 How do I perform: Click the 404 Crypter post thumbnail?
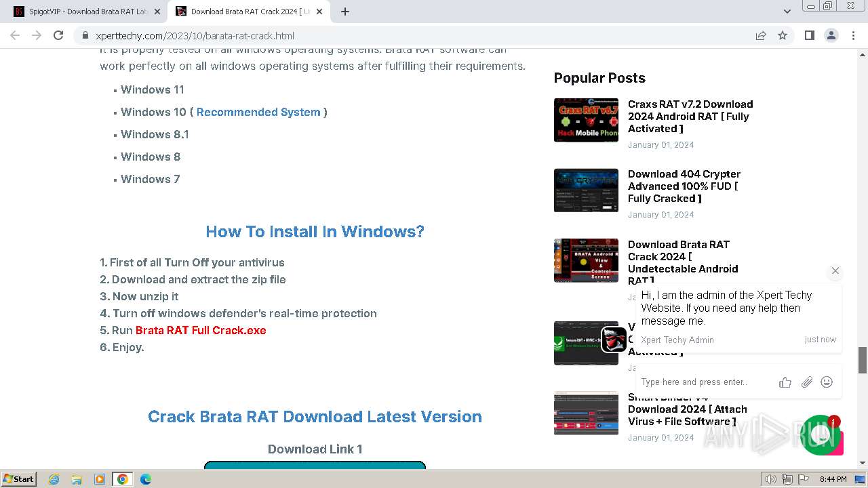coord(586,190)
